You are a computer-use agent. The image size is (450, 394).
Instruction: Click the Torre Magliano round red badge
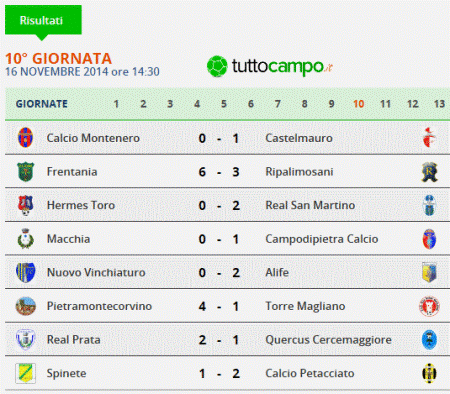coord(429,306)
